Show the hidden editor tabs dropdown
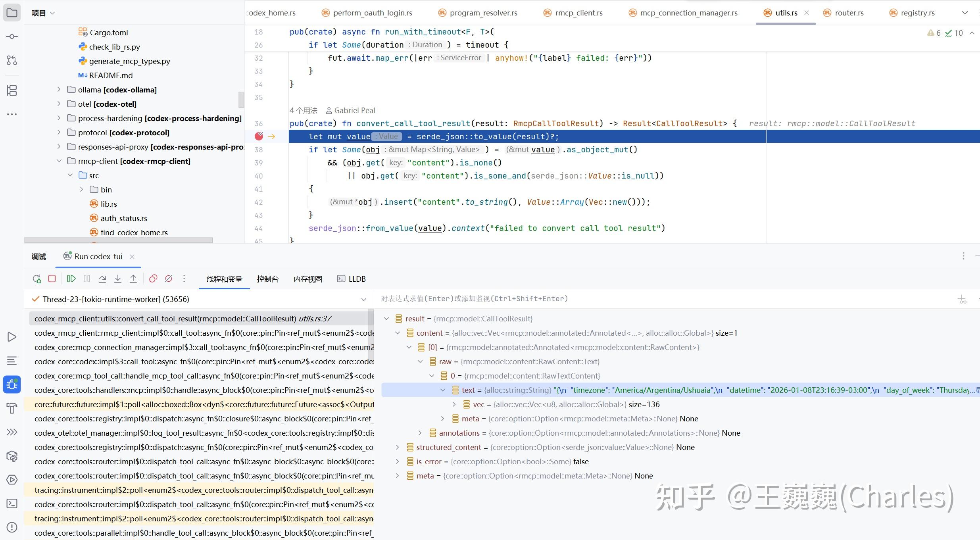The image size is (980, 540). [965, 13]
